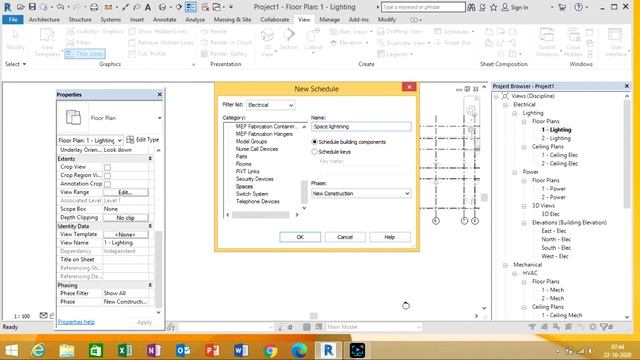Switch to the Architecture ribbon tab
The width and height of the screenshot is (640, 360).
(44, 20)
